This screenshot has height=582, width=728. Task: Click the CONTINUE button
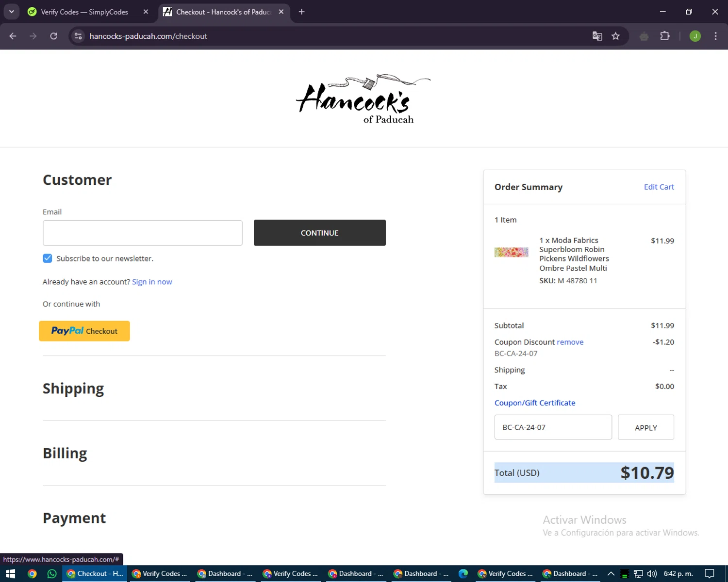[x=320, y=233]
